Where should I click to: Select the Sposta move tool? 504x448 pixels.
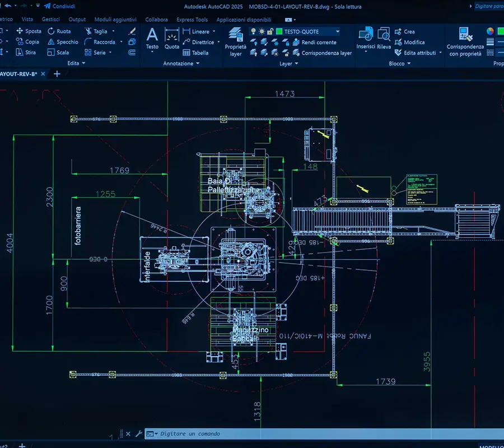(x=29, y=31)
